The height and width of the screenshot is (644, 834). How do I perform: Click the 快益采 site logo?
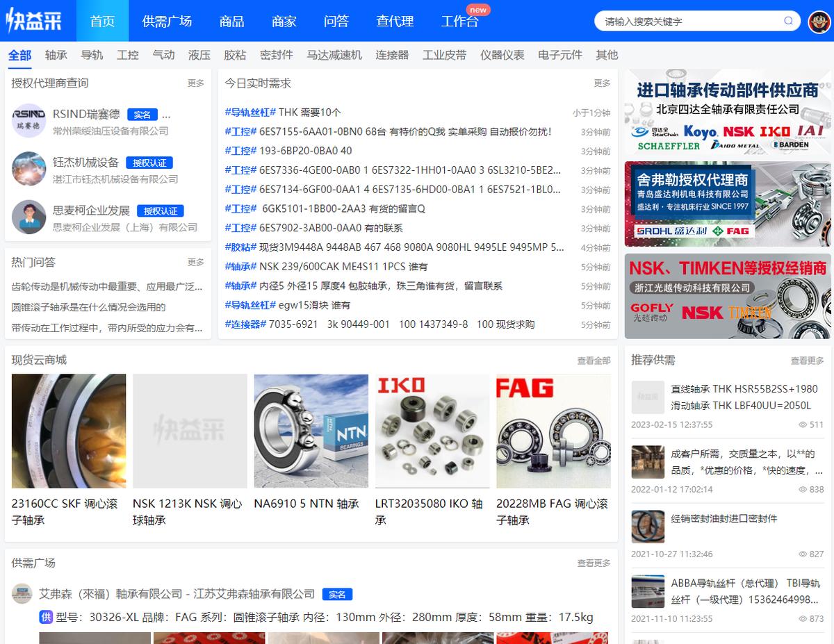tap(33, 20)
